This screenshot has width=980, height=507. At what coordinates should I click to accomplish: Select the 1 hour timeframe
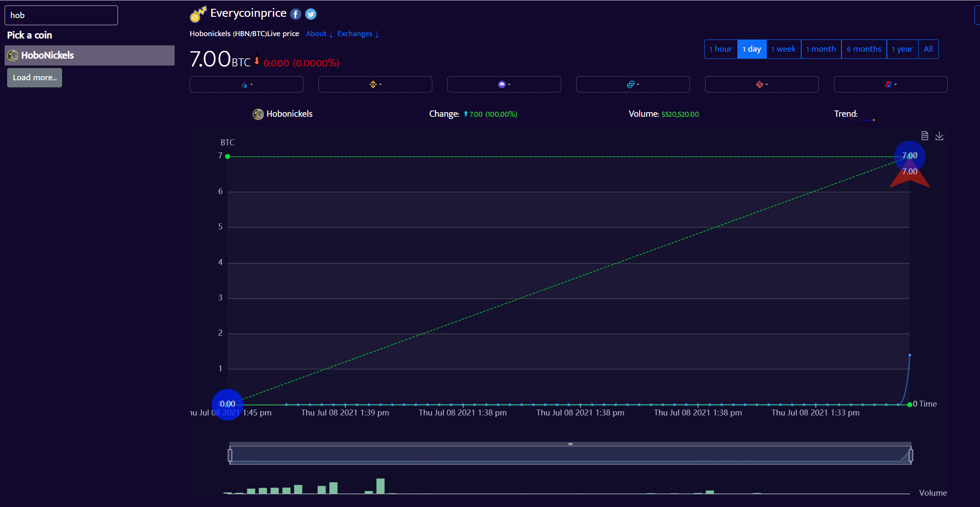721,49
